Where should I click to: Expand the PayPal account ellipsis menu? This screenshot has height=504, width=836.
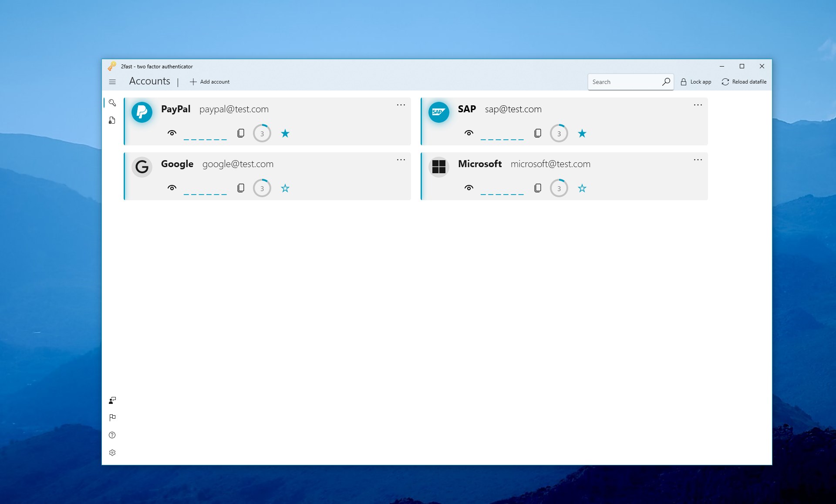point(401,104)
